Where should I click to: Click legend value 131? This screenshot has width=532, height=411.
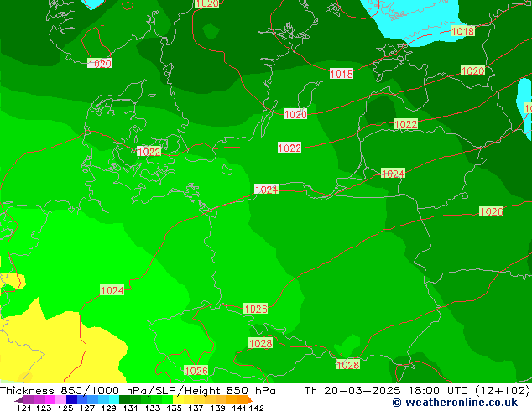coord(131,408)
